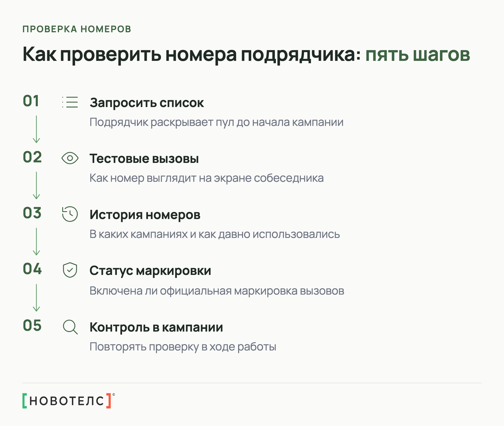The image size is (504, 426).
Task: Click the step number 04
Action: point(32,269)
